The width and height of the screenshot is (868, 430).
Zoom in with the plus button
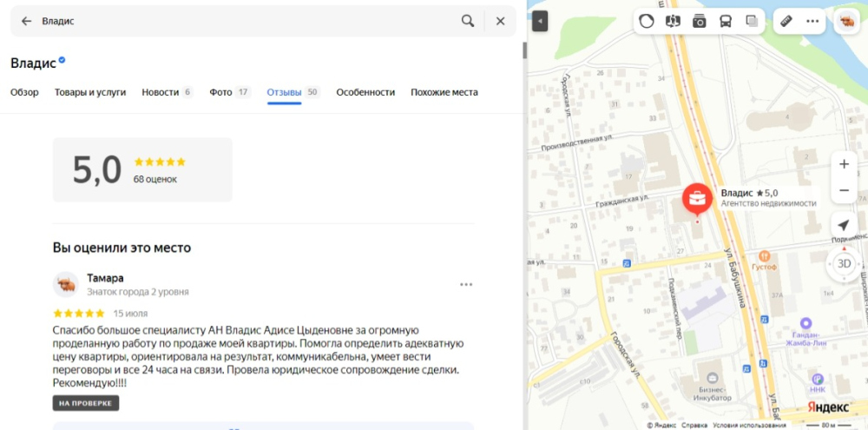click(845, 164)
